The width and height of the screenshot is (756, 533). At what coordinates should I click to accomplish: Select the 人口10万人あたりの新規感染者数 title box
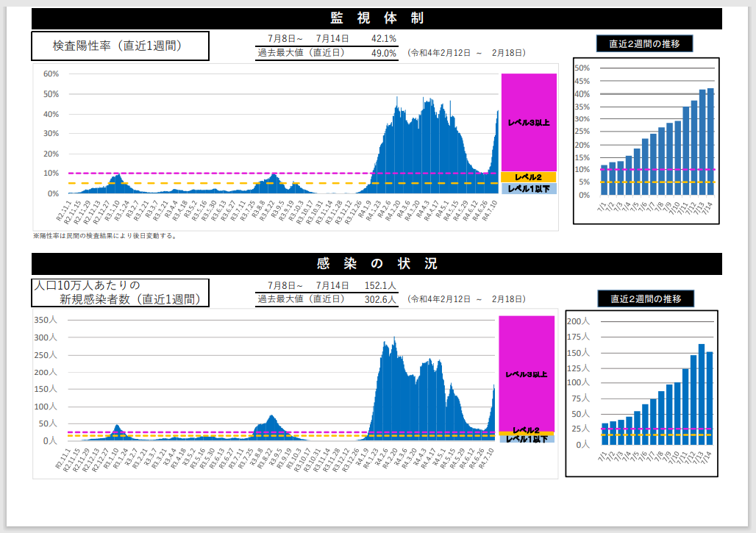(x=120, y=293)
